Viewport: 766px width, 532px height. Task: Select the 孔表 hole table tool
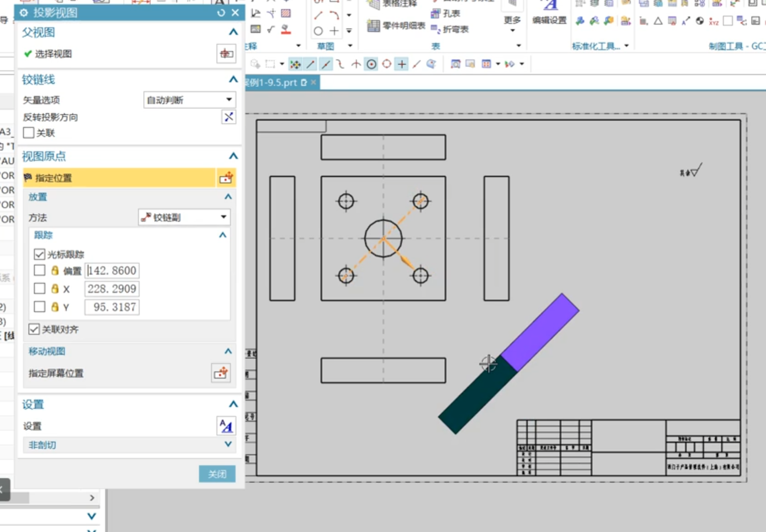[x=445, y=14]
